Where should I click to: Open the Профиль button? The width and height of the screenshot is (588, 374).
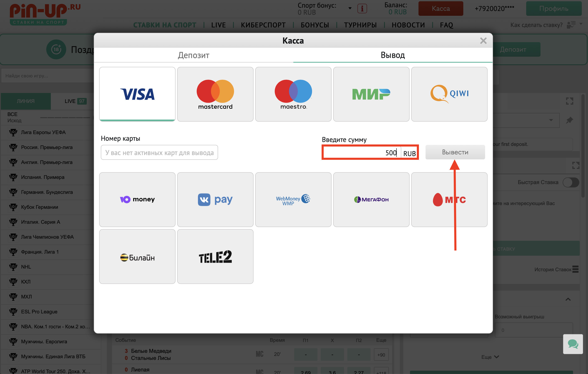[554, 9]
